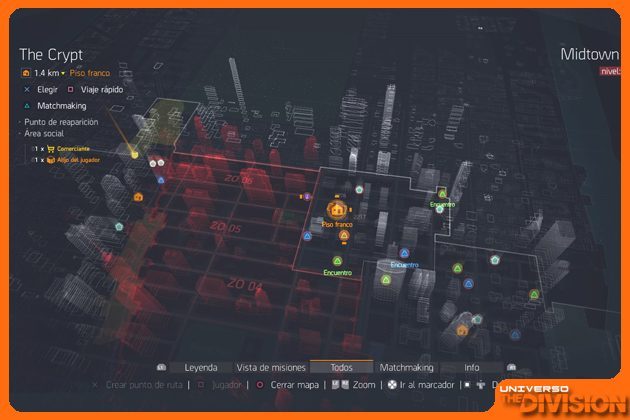Start Matchmaking from the left panel
Screen dimensions: 630x420
(62, 106)
